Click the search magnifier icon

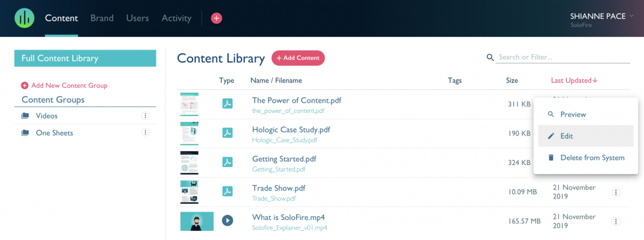coord(489,57)
